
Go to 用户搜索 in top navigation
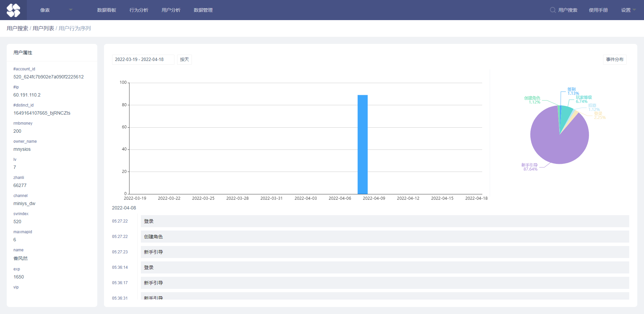click(x=568, y=10)
